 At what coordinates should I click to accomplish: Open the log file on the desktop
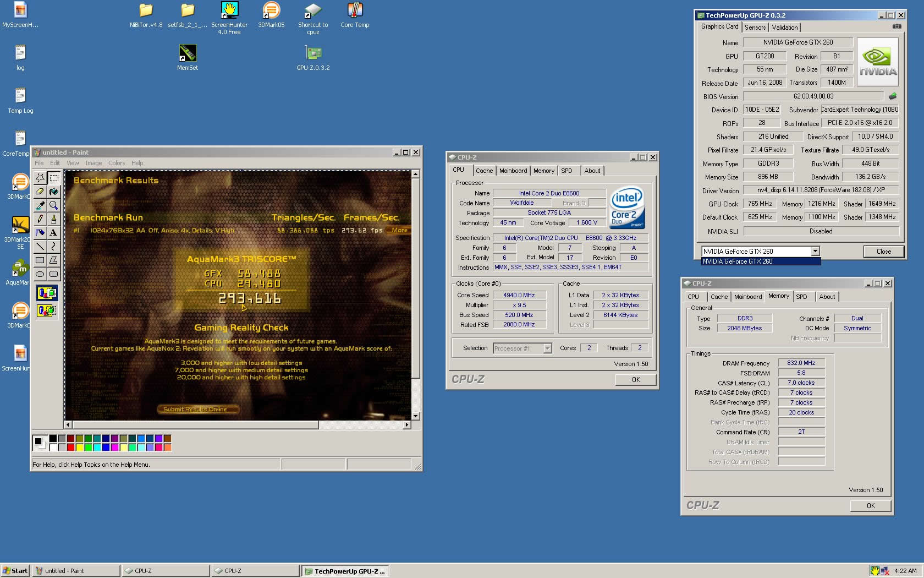pyautogui.click(x=20, y=57)
